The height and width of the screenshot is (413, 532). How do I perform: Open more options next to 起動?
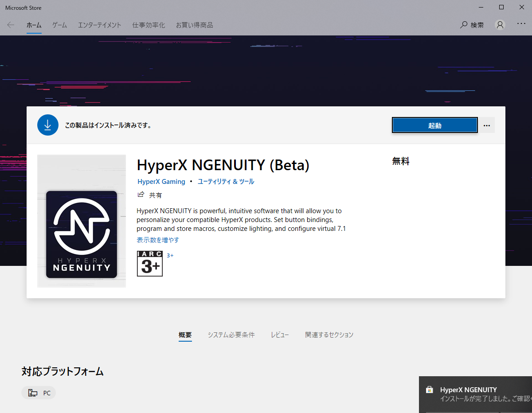487,125
